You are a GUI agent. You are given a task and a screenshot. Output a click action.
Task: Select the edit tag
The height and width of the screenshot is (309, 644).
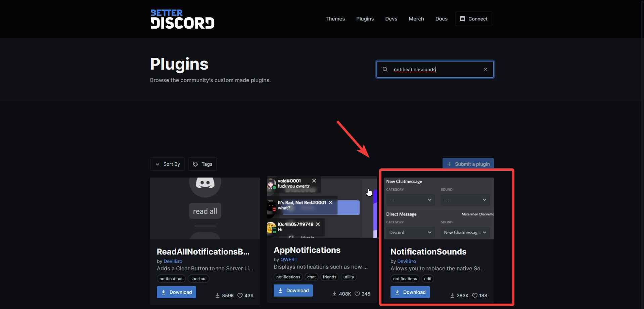click(428, 279)
